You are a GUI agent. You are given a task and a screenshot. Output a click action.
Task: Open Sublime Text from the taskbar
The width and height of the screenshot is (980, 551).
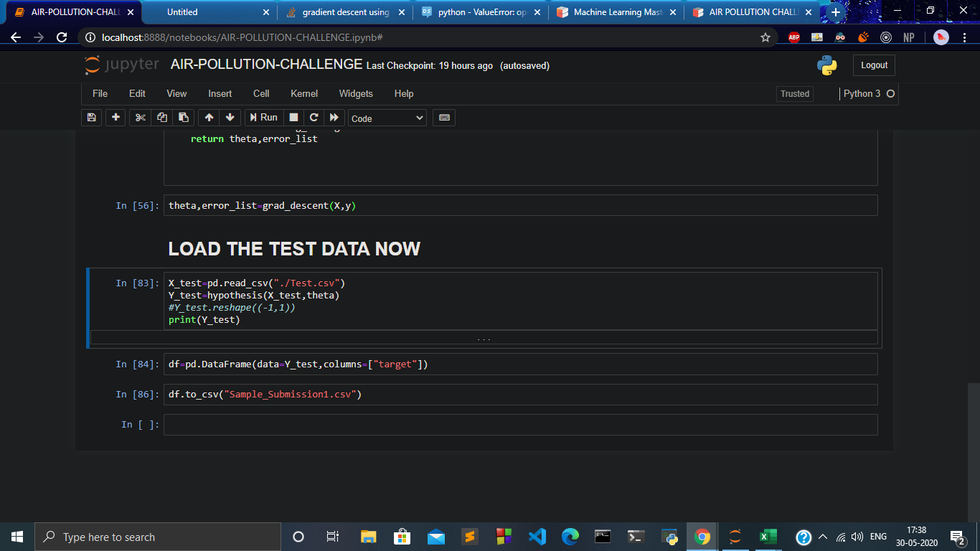pyautogui.click(x=469, y=537)
